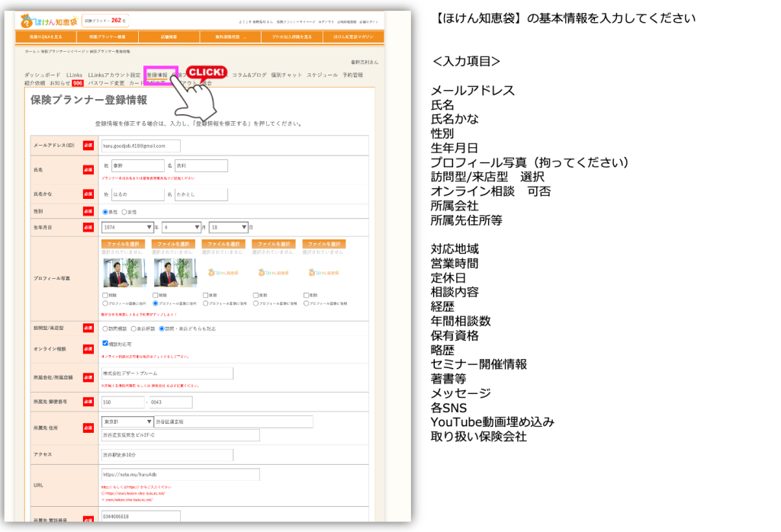781x532 pixels.
Task: Click the ログアウト link in the header
Action: click(326, 22)
